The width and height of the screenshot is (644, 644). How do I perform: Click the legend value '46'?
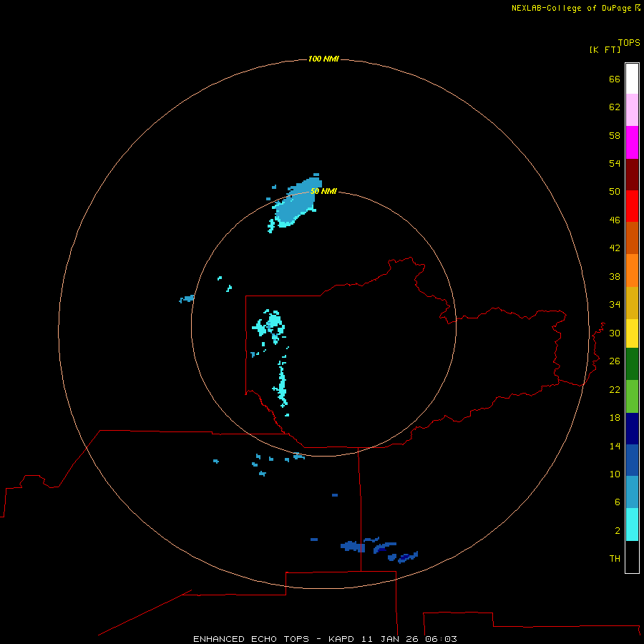(615, 220)
